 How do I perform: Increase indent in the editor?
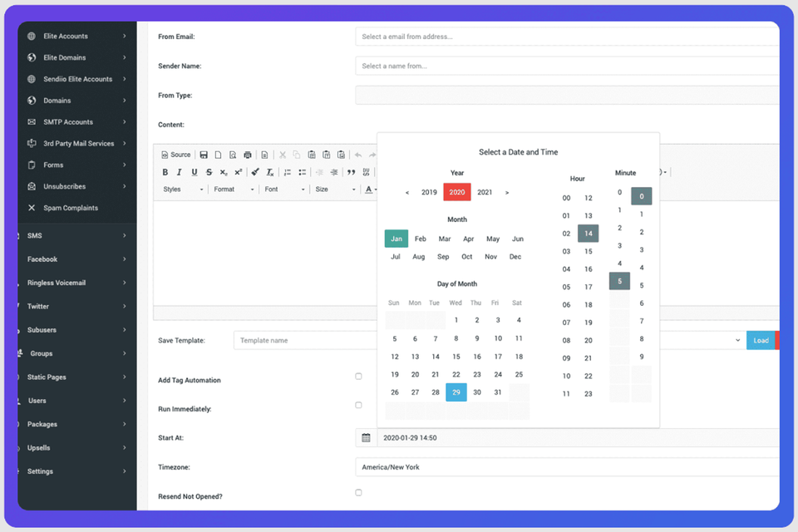pos(334,172)
